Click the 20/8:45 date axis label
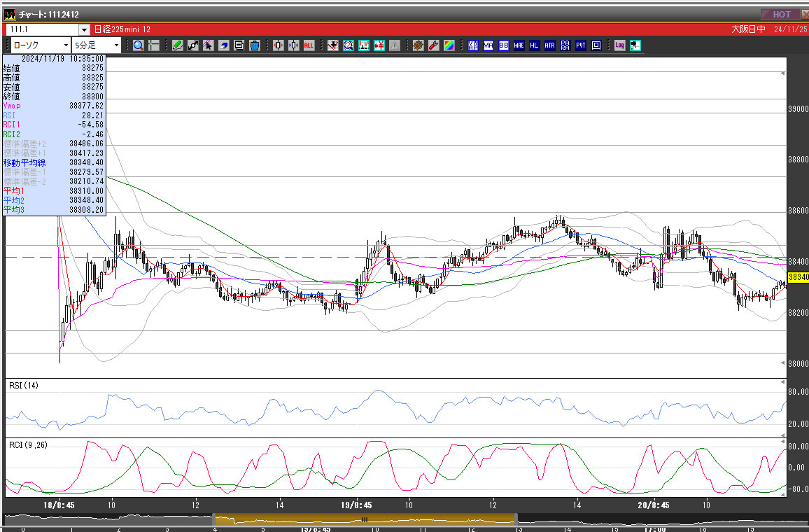The image size is (809, 532). click(x=653, y=505)
